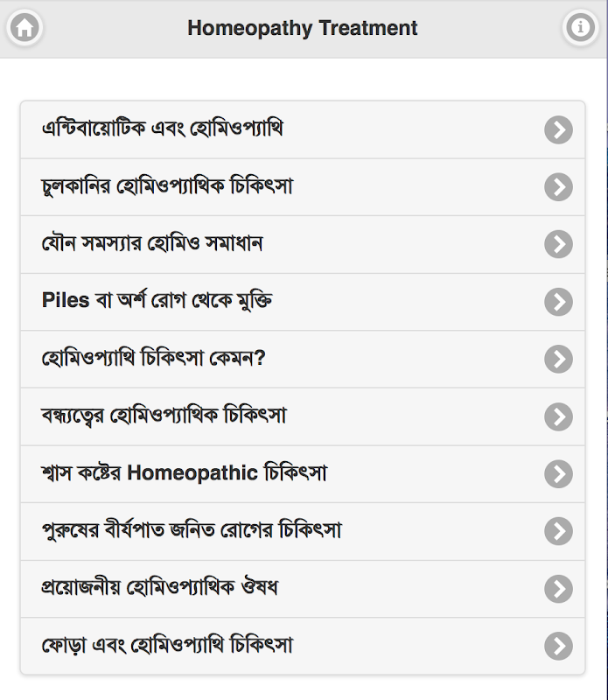The image size is (608, 700).
Task: Expand the 'প্রয়োজনীয় হোমিওপ্যাথিক ঔষধ' row chevron
Action: 558,589
